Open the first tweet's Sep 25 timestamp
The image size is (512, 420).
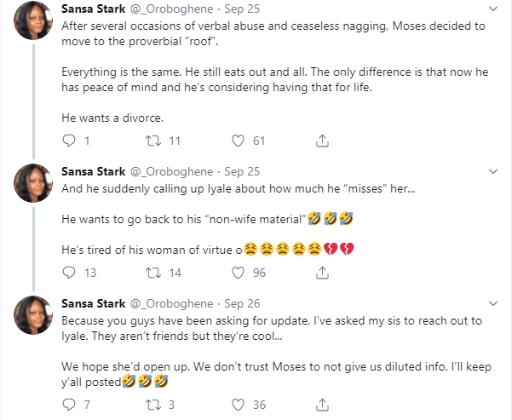tap(241, 9)
